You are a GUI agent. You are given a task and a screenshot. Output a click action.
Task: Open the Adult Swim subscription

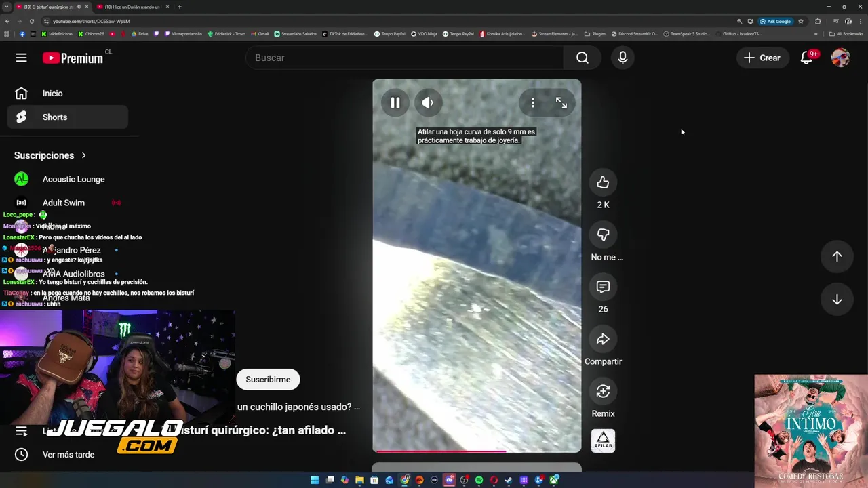tap(67, 203)
